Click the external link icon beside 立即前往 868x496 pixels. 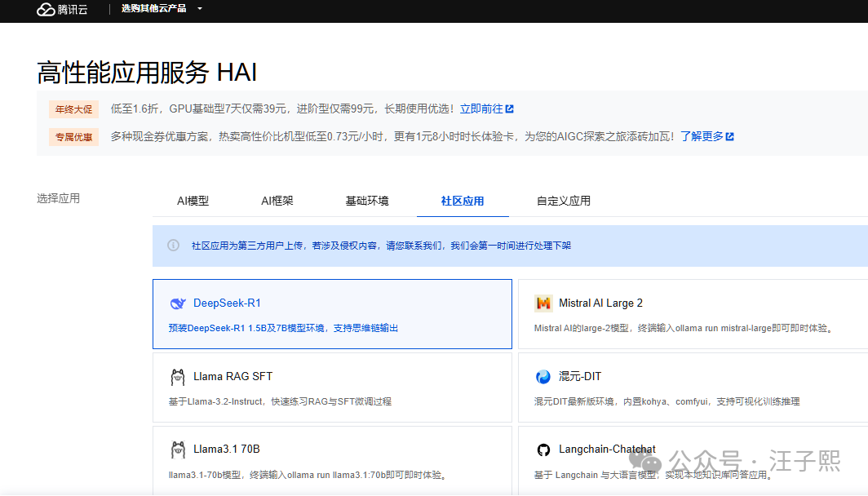510,109
